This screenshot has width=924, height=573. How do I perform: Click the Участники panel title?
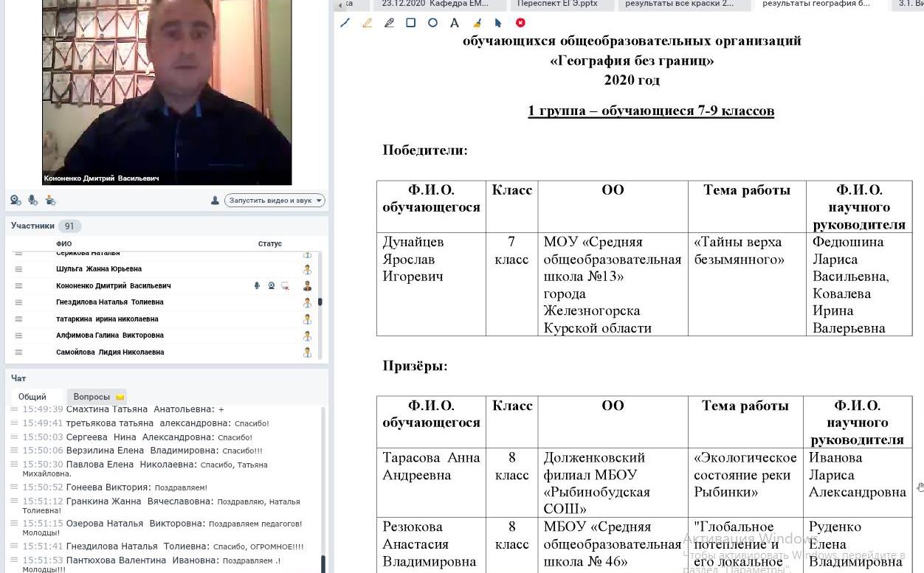[x=32, y=226]
